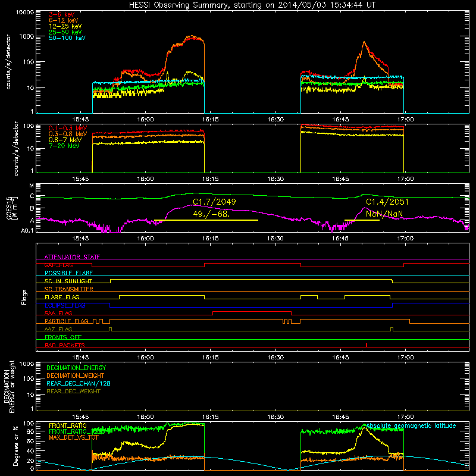The height and width of the screenshot is (476, 476).
Task: Click the "DECIMATION ENERGY or weight" axis title
Action: (9, 386)
